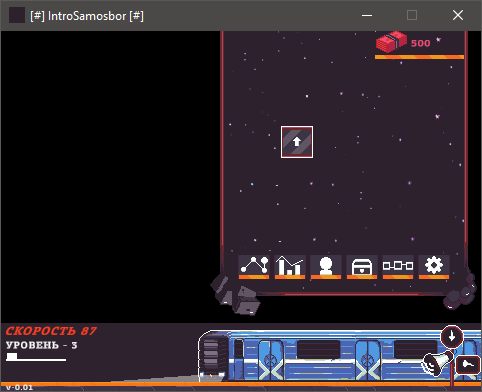This screenshot has width=482, height=392.
Task: Open the route map graph icon
Action: tap(254, 267)
